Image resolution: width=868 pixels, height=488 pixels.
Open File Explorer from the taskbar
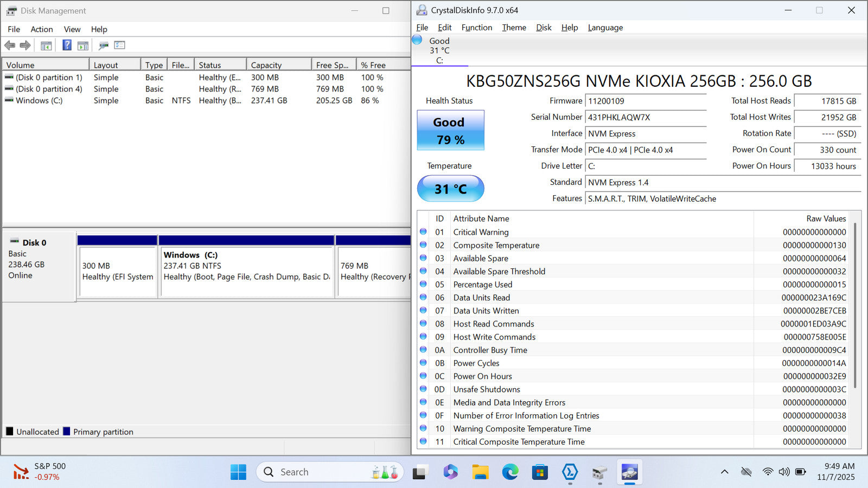(480, 472)
